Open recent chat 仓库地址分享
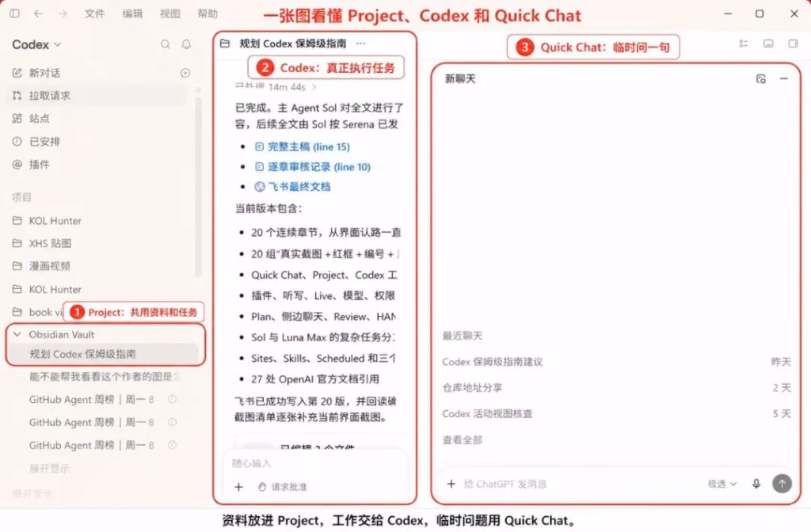 (x=616, y=388)
